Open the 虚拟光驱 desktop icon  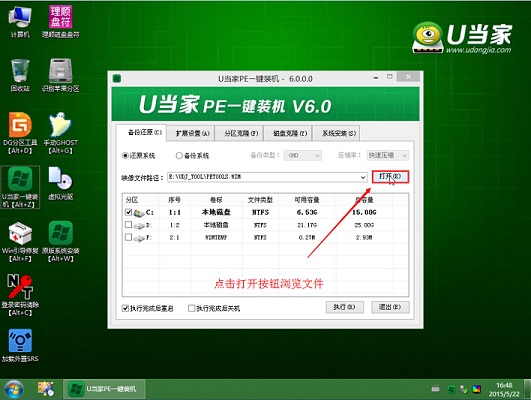coord(61,183)
